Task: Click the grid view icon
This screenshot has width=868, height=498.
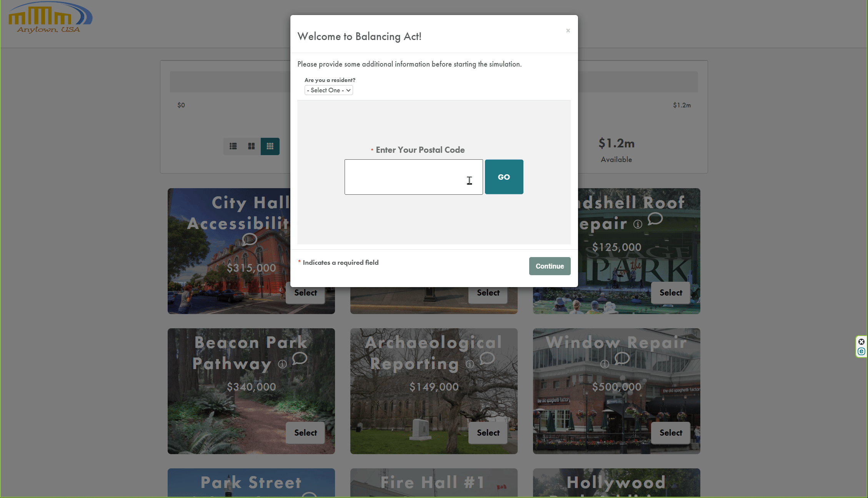Action: point(270,146)
